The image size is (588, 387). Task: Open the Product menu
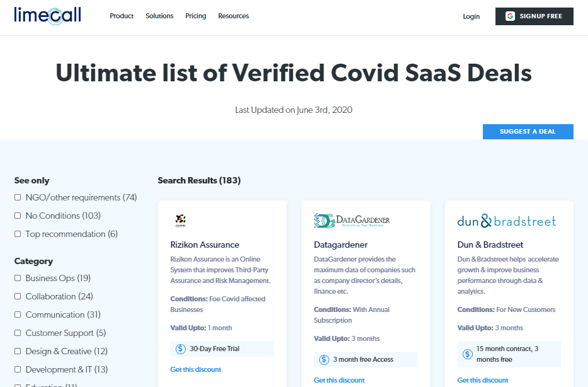coord(122,16)
